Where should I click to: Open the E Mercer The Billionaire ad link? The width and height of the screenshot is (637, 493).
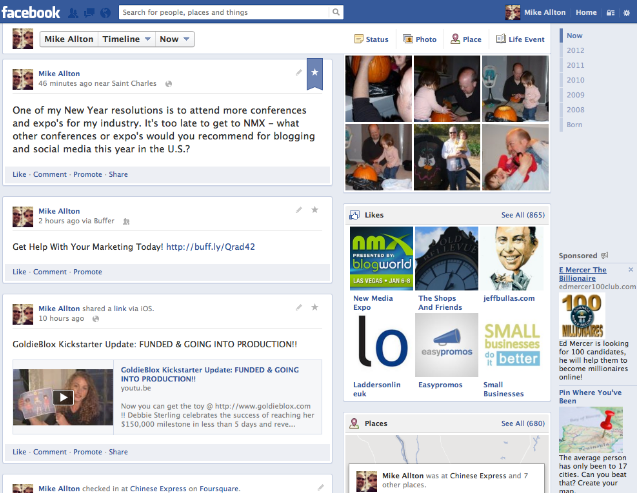pos(582,274)
